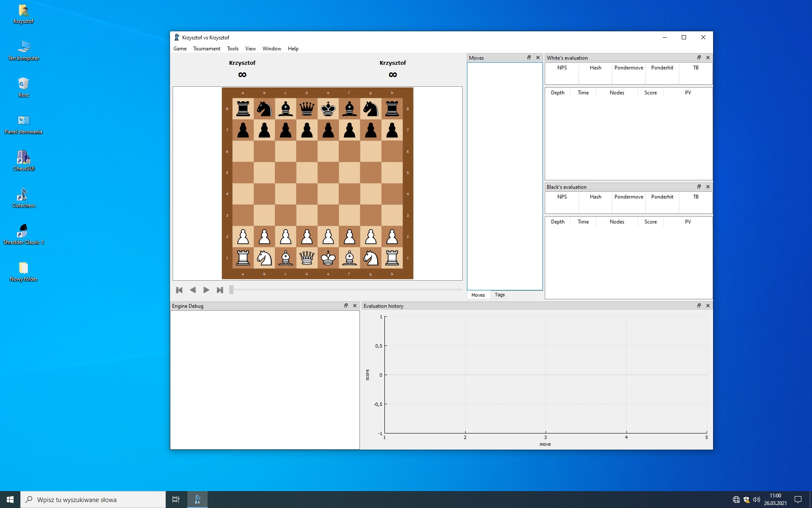This screenshot has width=812, height=508.
Task: Close the Evaluation history panel
Action: click(708, 306)
